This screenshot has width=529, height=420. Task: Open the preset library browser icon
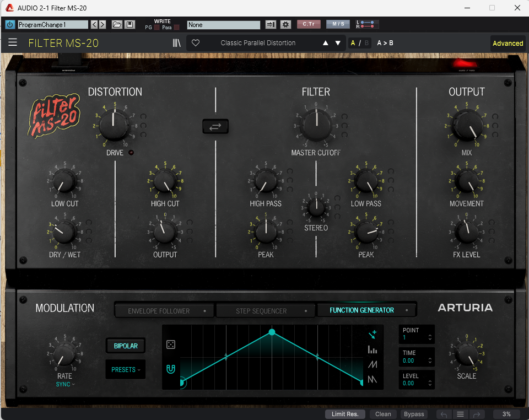176,43
